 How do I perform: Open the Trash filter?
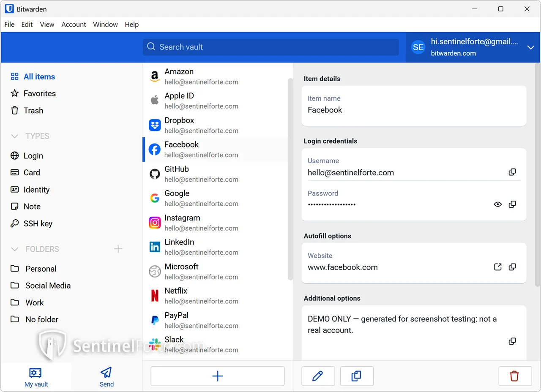click(x=27, y=111)
